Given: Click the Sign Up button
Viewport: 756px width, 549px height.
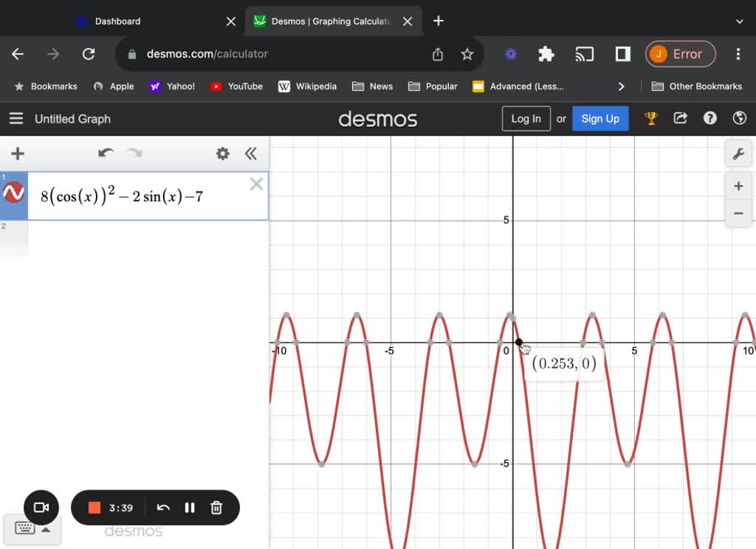Looking at the screenshot, I should pos(600,118).
